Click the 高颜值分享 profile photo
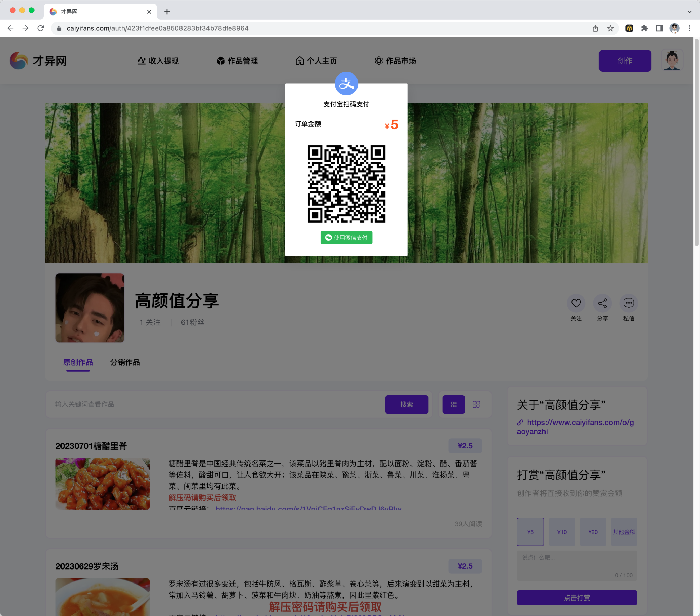The height and width of the screenshot is (616, 700). coord(90,308)
